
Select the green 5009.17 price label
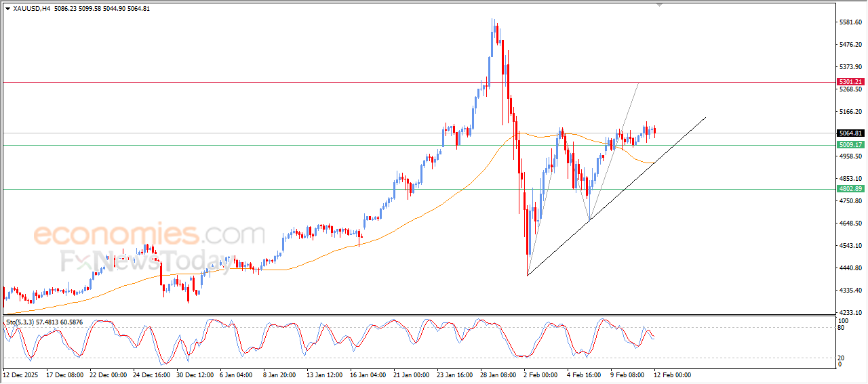(850, 145)
